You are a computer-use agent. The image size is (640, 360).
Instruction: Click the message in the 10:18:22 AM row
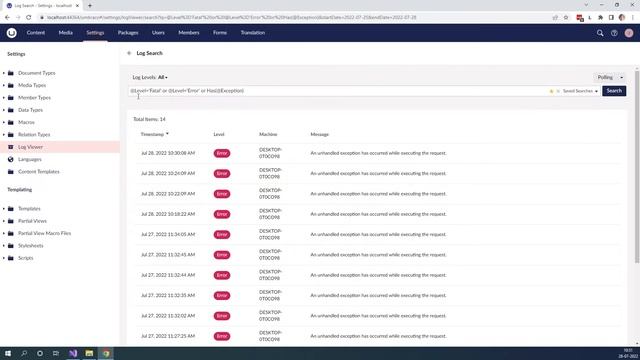[x=378, y=214]
